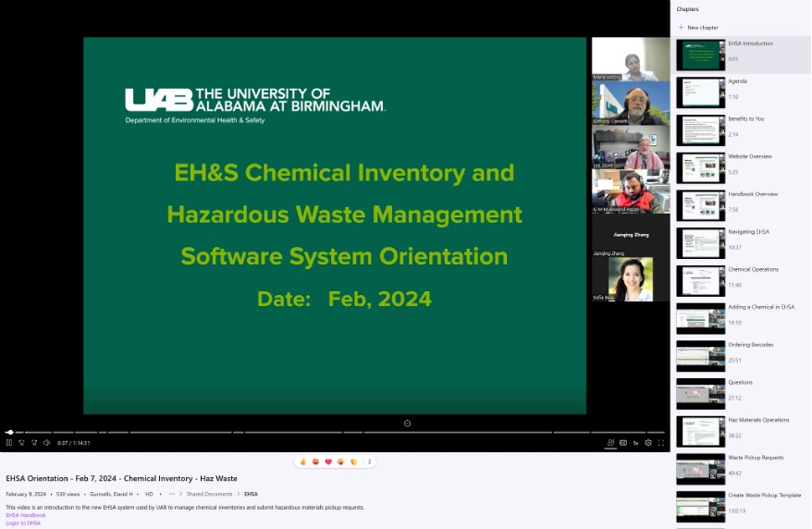Seek to the middle of the video timeline
Viewport: 812px width, 529px height.
[x=335, y=432]
